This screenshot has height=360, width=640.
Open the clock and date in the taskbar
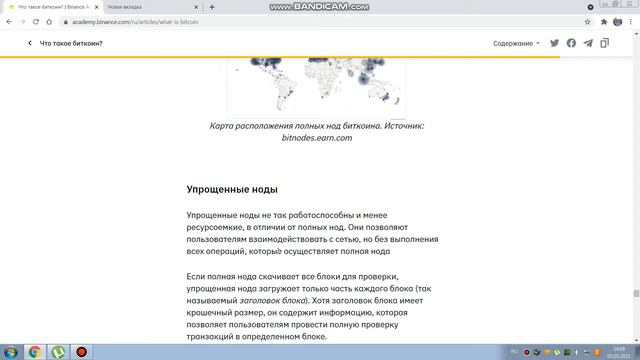coord(619,352)
